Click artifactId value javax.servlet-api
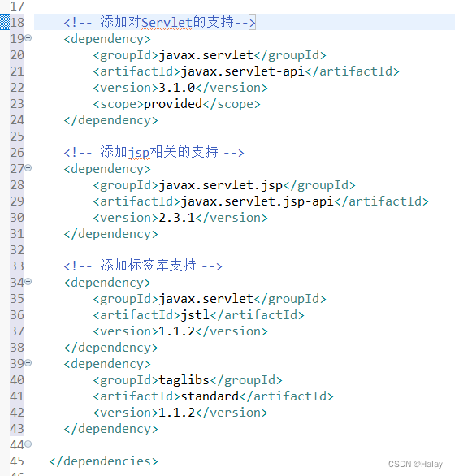 pos(242,71)
